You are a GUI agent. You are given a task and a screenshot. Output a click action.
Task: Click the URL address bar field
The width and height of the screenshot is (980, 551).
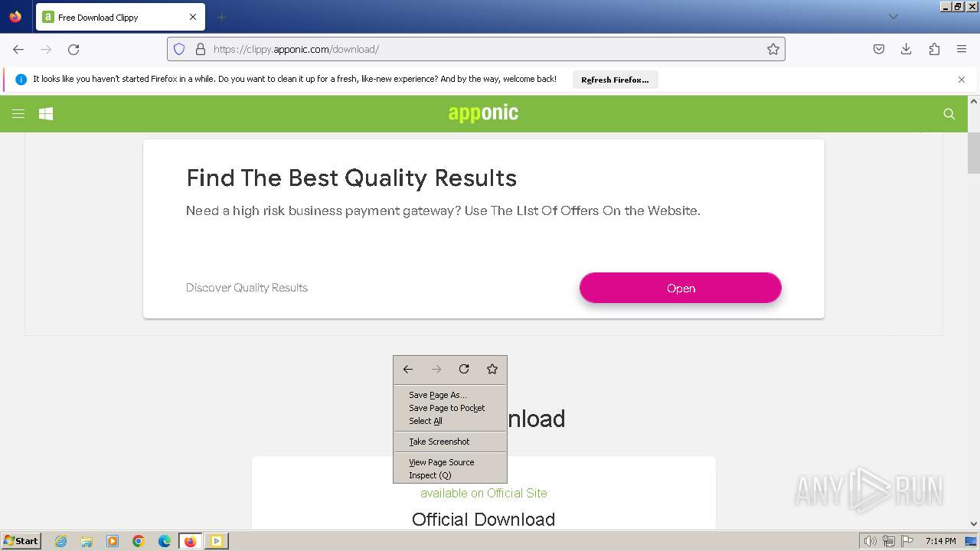click(476, 49)
